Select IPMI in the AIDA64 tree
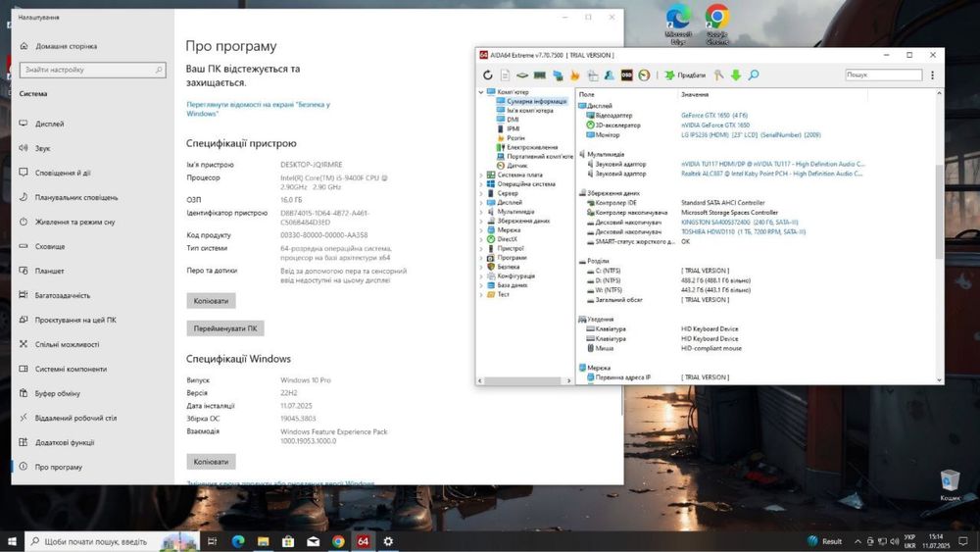Image resolution: width=980 pixels, height=552 pixels. pos(514,128)
